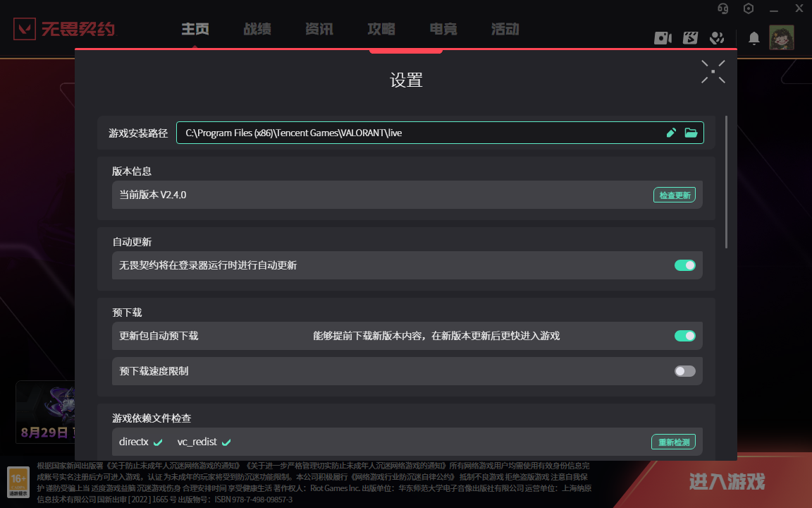
Task: Edit install path with the pencil icon
Action: pos(671,133)
